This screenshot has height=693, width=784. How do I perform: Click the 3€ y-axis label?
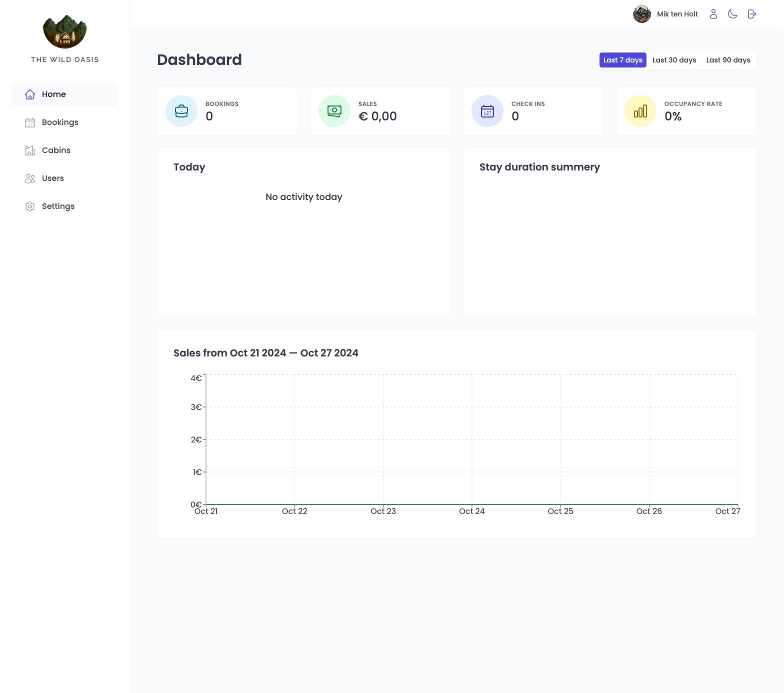click(x=196, y=407)
